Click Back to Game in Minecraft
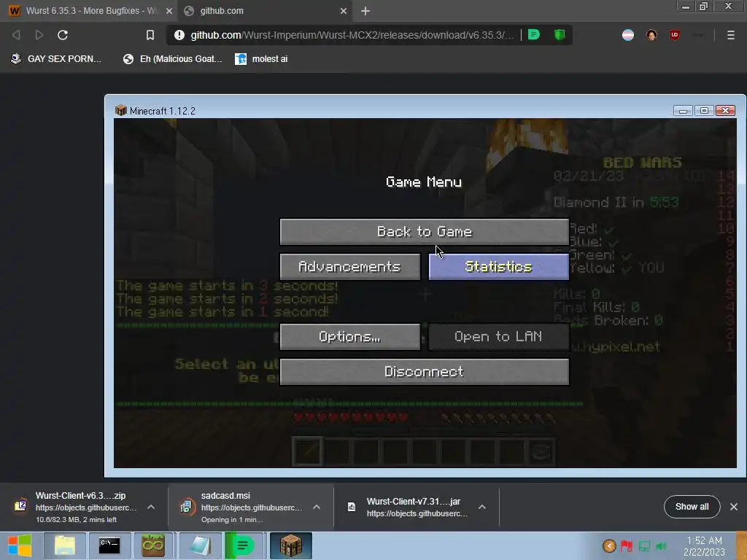 tap(424, 232)
